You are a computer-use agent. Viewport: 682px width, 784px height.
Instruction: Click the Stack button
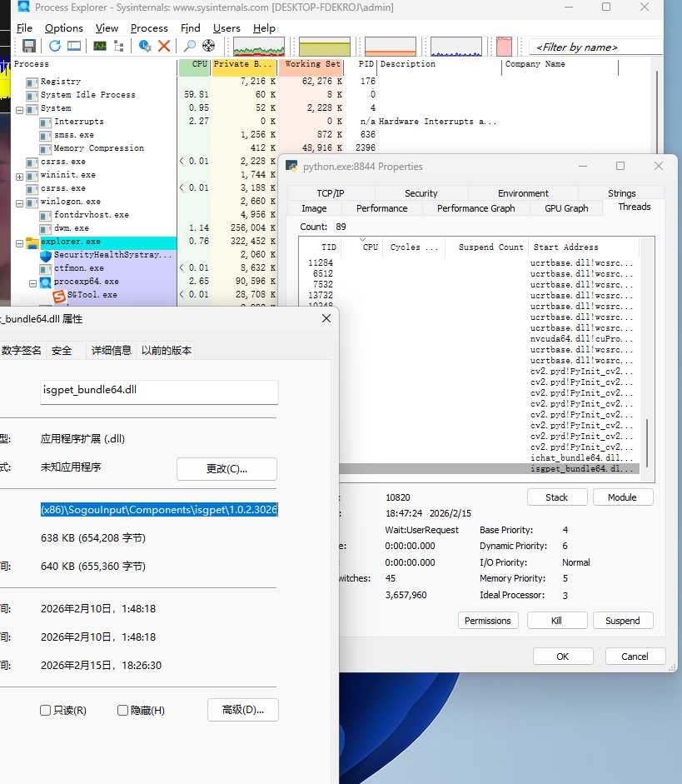coord(556,497)
